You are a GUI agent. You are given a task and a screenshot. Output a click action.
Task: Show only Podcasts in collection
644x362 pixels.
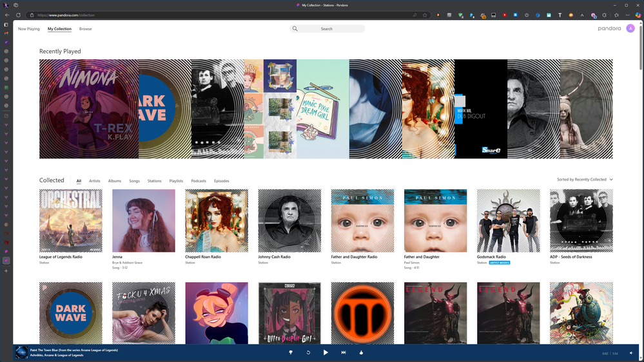199,181
